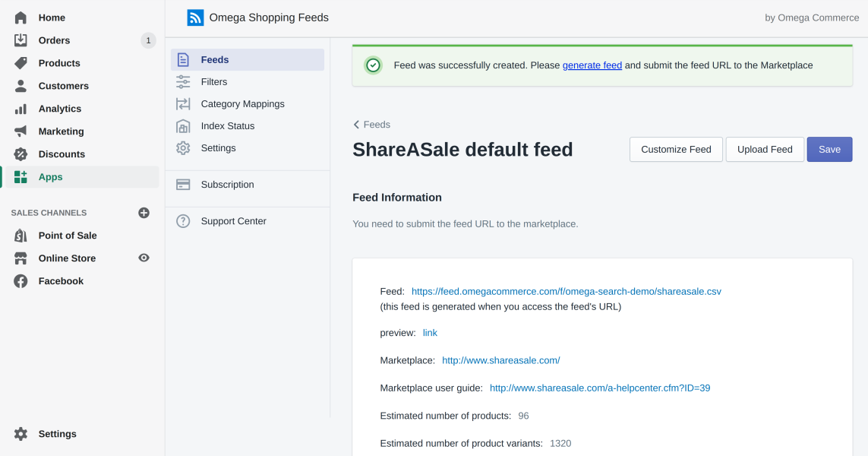The height and width of the screenshot is (456, 868).
Task: Click the Orders count badge 1
Action: 148,40
